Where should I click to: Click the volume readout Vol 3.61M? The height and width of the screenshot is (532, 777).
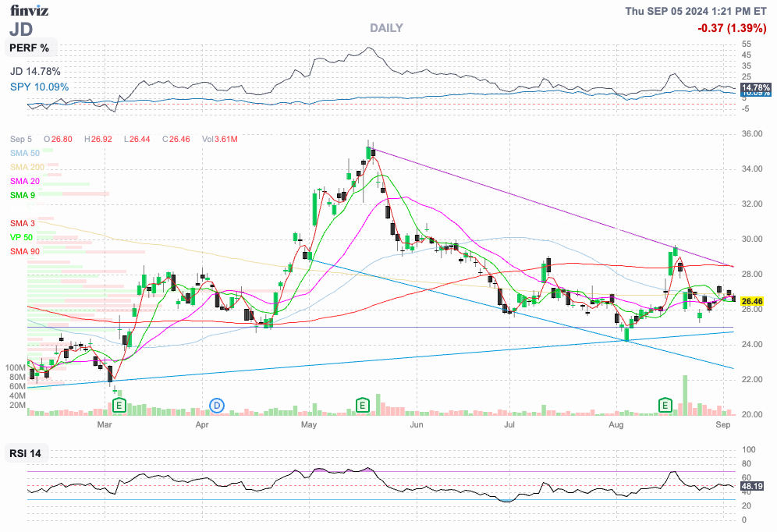pyautogui.click(x=219, y=139)
